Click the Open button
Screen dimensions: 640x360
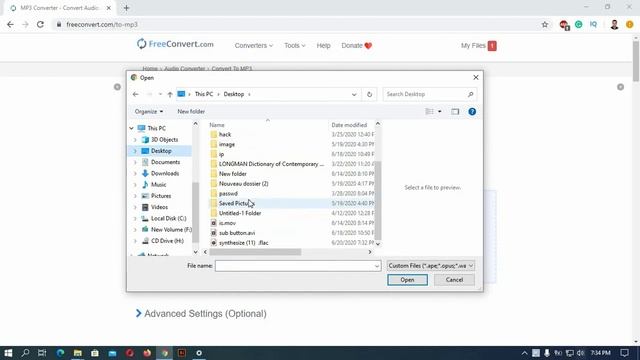pos(407,280)
